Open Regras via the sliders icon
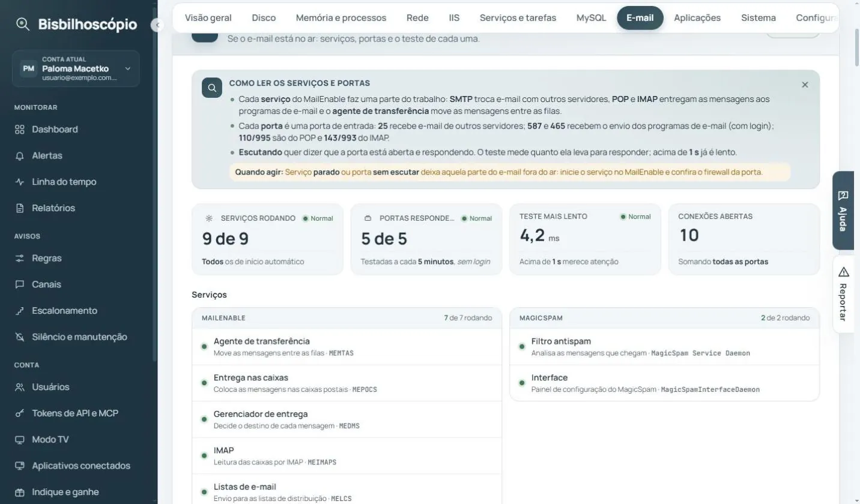860x504 pixels. [x=20, y=259]
